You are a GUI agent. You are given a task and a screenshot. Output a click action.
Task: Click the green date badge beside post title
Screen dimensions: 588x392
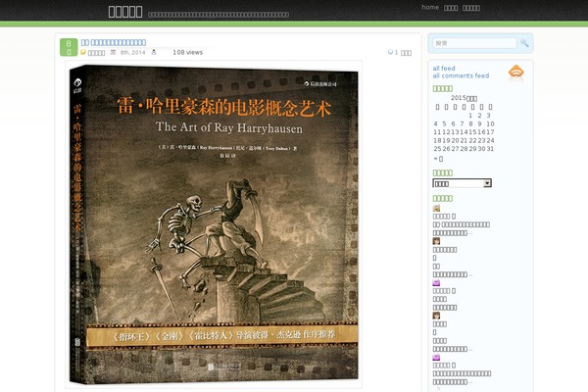click(x=67, y=47)
